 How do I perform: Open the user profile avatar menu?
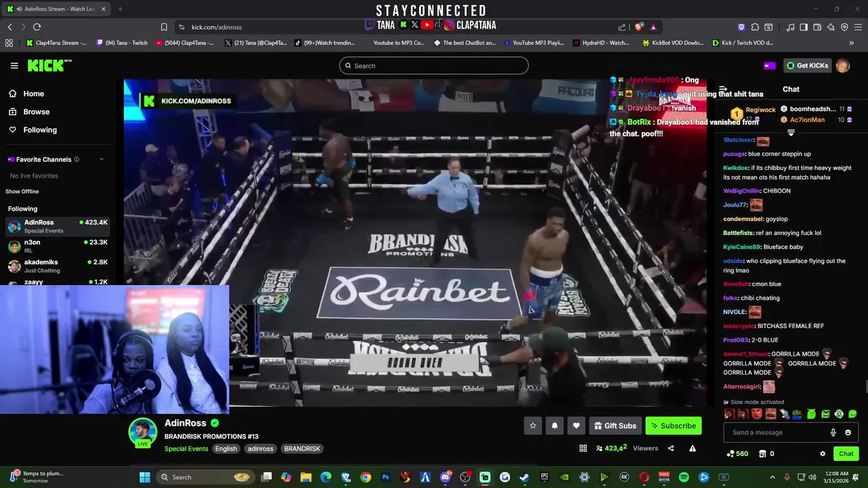coord(842,66)
